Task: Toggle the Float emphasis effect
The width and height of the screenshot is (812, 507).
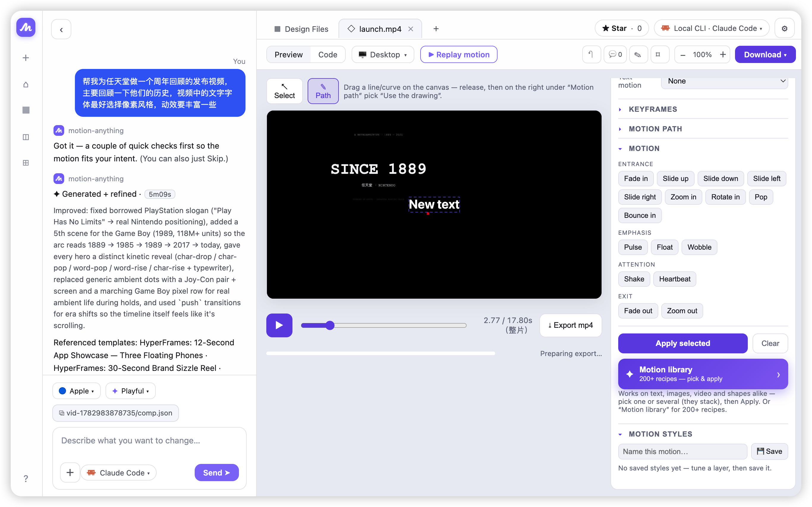Action: [665, 247]
